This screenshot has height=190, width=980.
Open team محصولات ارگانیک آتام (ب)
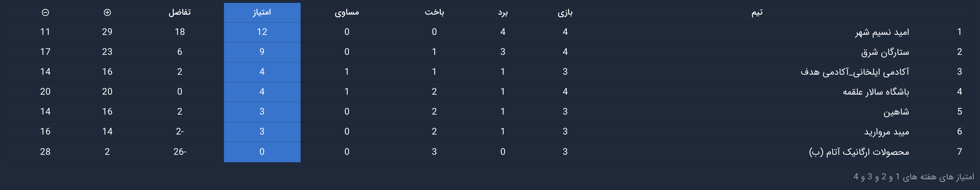coord(859,152)
